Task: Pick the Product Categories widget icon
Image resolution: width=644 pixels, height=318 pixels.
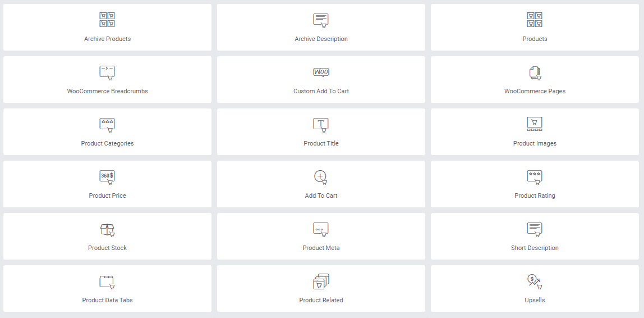Action: (x=107, y=125)
